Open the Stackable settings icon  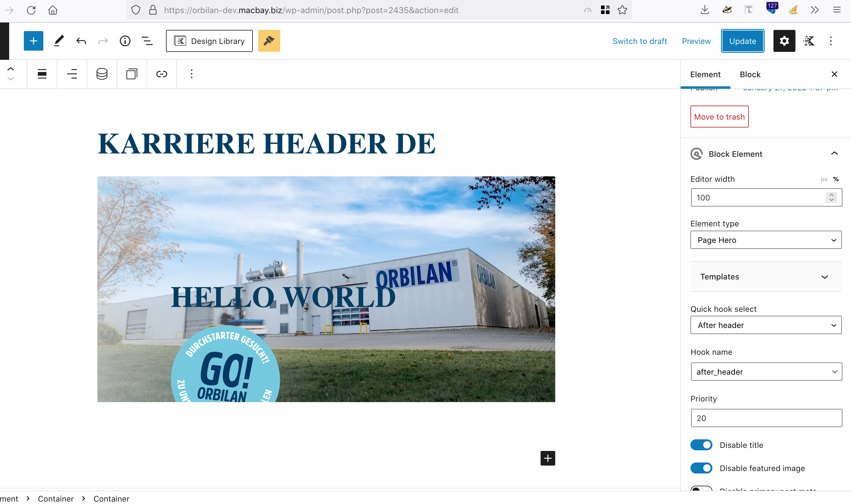pyautogui.click(x=809, y=41)
